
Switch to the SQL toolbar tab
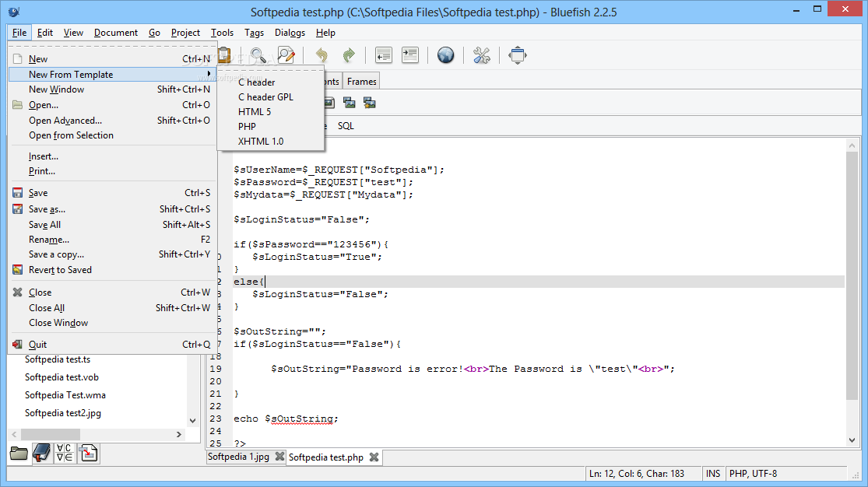(x=346, y=126)
